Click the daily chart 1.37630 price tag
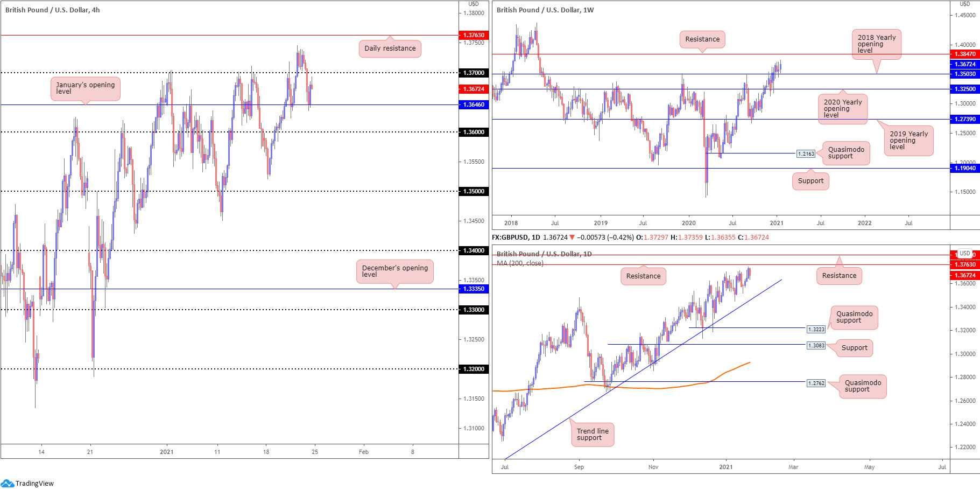 965,264
